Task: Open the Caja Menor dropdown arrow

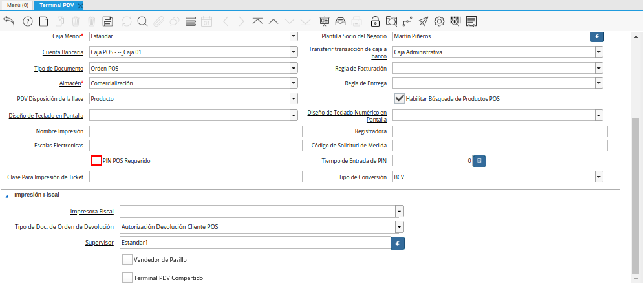Action: (294, 36)
